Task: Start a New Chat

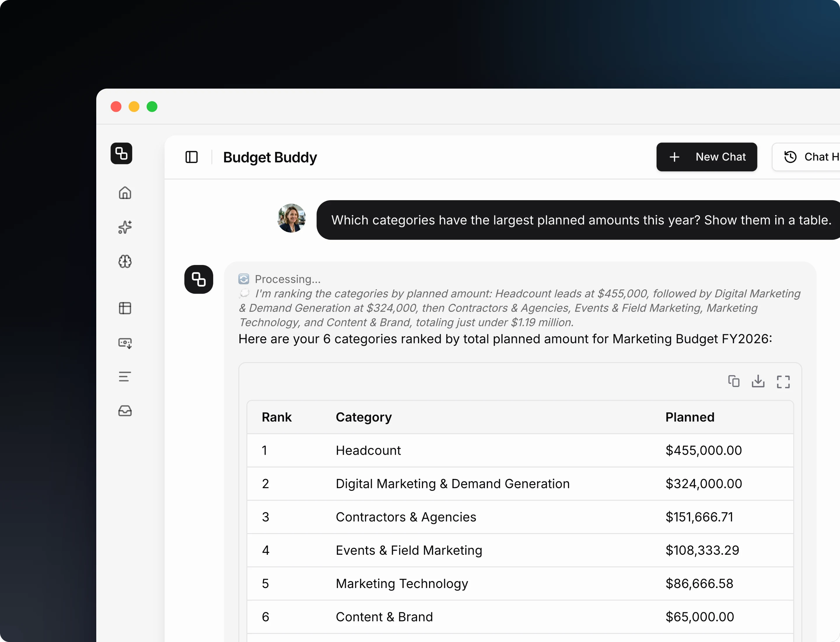Action: click(x=707, y=157)
